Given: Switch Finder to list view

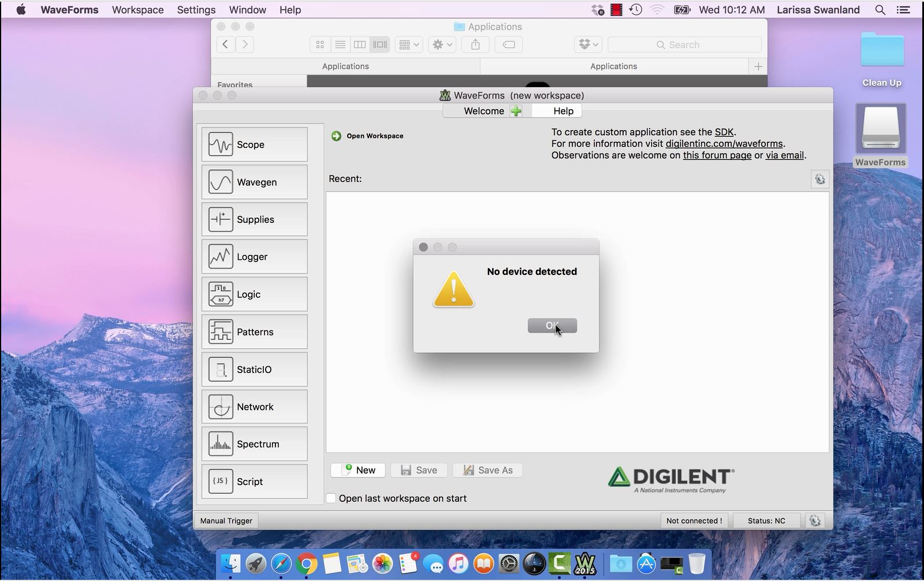Looking at the screenshot, I should 340,44.
